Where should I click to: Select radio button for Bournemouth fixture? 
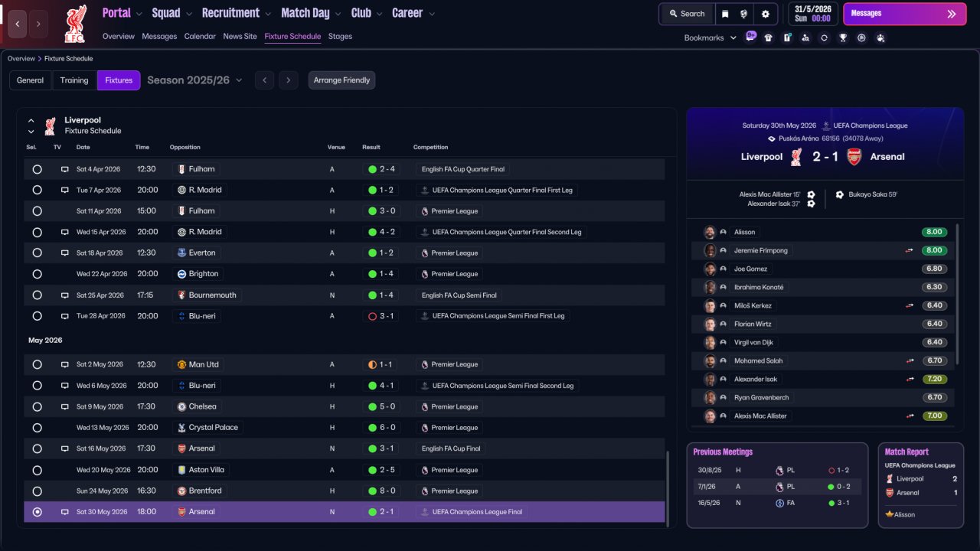(37, 295)
